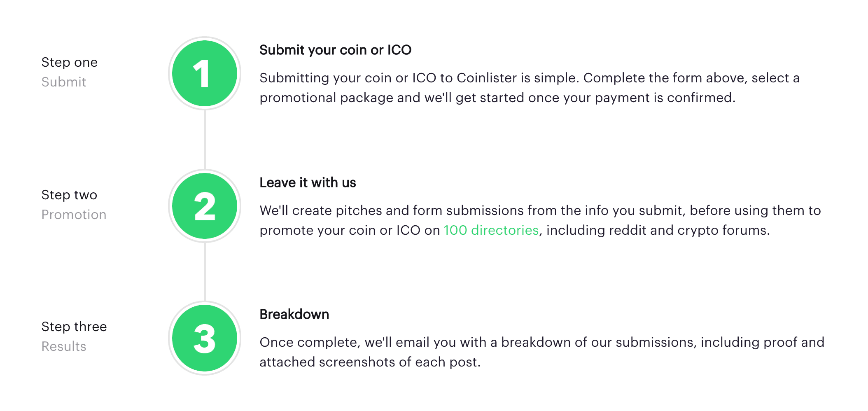Click the paragraph about pitches and form submissions
This screenshot has height=411, width=868.
pyautogui.click(x=540, y=220)
